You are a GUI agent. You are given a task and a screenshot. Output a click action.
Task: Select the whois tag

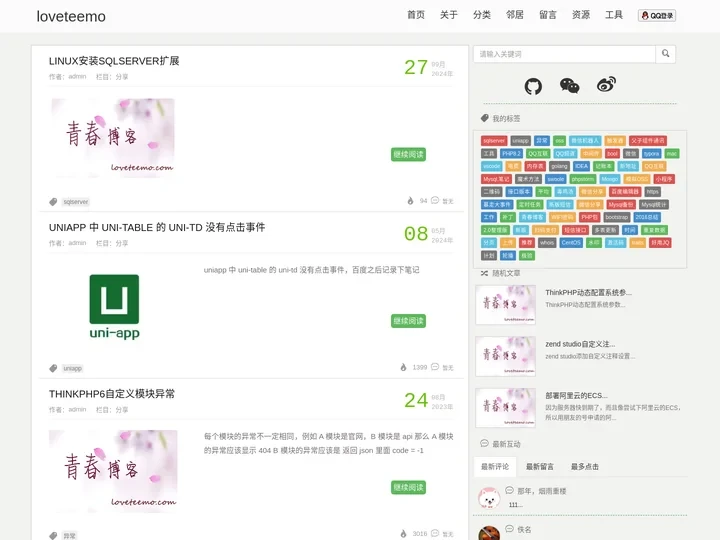[547, 242]
